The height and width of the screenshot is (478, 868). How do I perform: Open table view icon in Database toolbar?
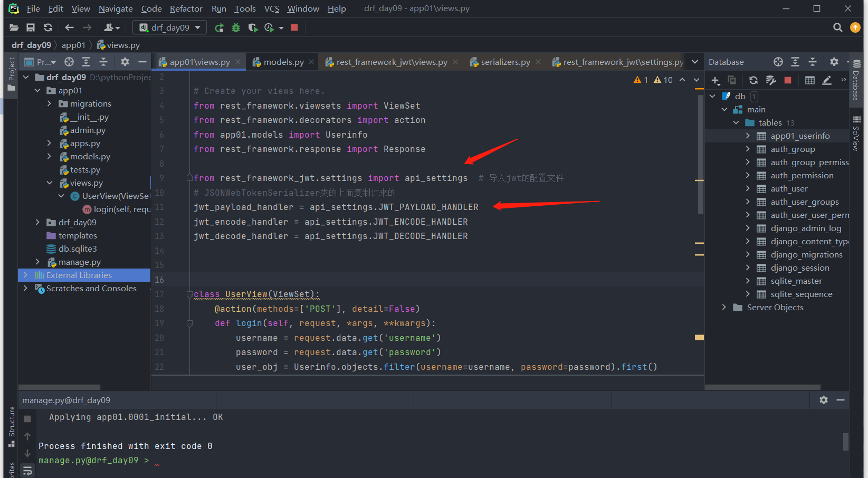point(810,80)
